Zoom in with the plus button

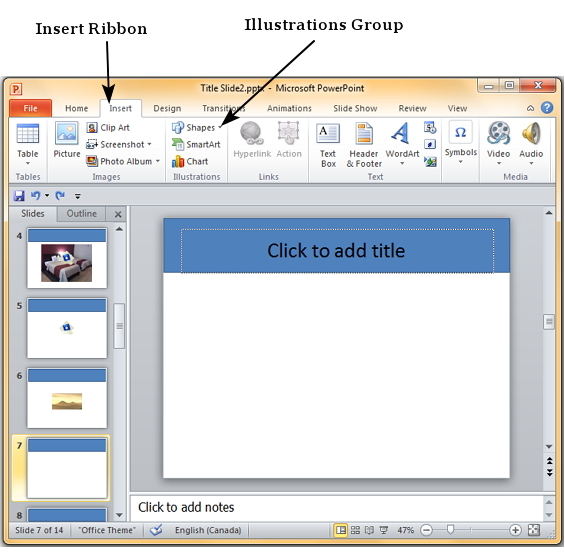pyautogui.click(x=515, y=530)
